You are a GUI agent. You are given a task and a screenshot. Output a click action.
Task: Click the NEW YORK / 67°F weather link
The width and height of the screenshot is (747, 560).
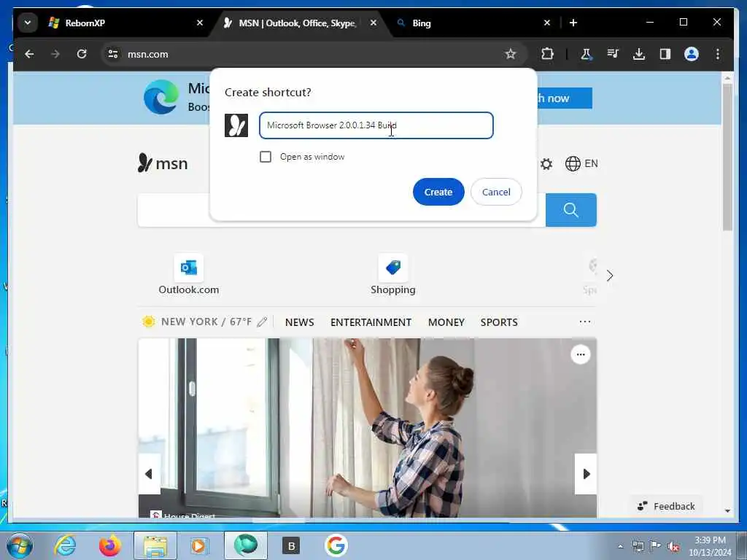[206, 322]
